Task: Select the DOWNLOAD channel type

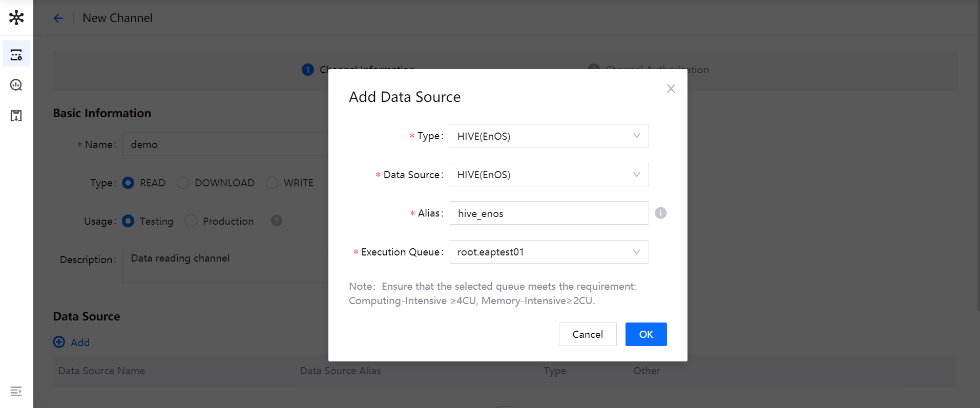Action: coord(183,183)
